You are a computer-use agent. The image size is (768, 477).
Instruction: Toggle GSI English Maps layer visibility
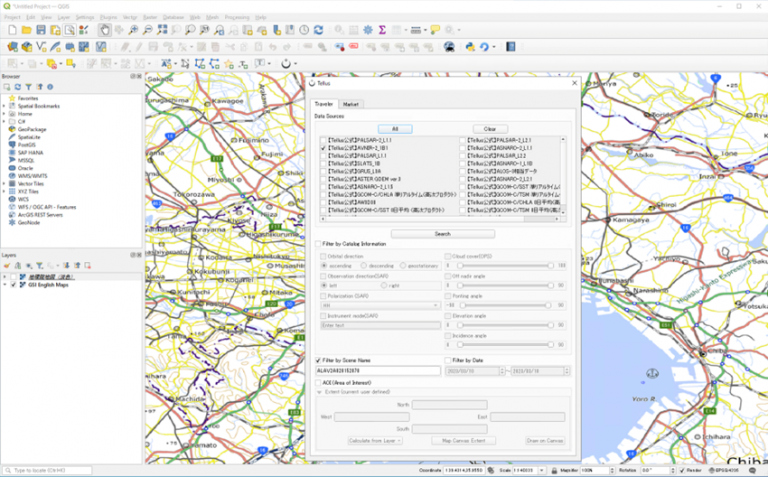tap(13, 285)
